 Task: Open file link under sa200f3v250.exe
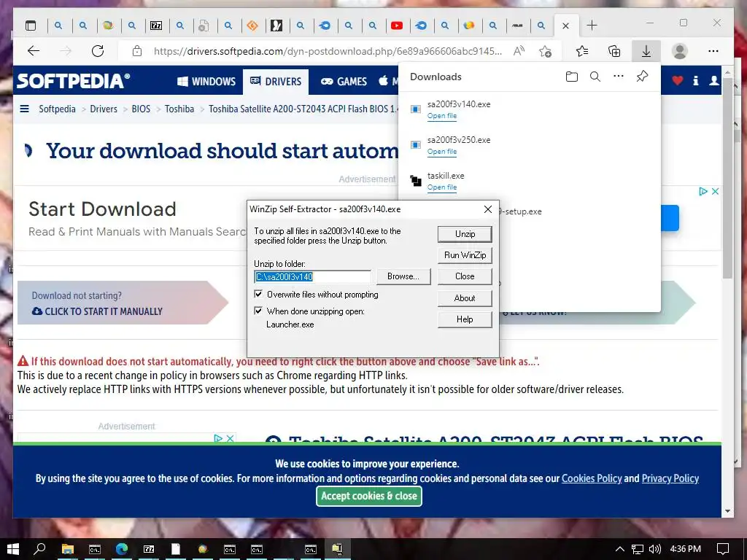pos(441,152)
